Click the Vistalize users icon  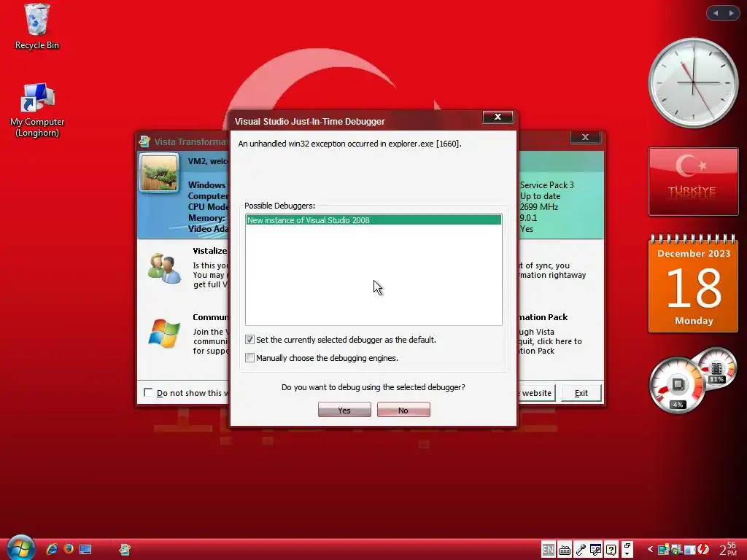164,268
